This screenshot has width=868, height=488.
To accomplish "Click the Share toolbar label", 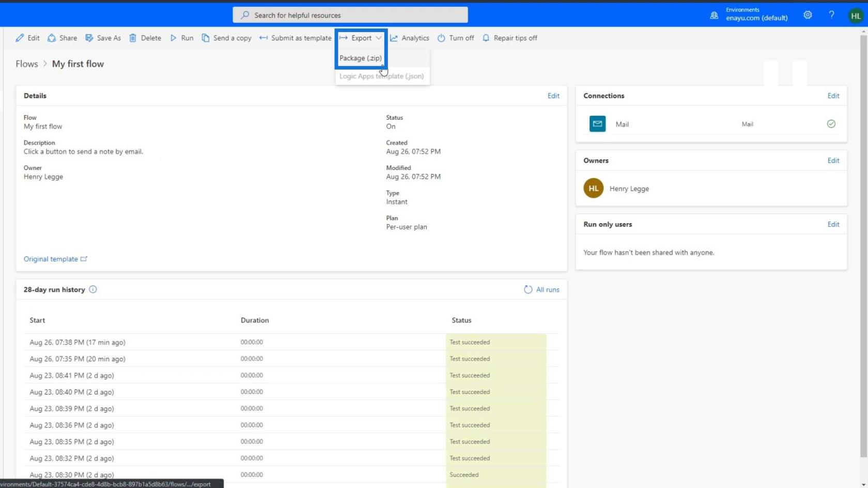I will 68,38.
